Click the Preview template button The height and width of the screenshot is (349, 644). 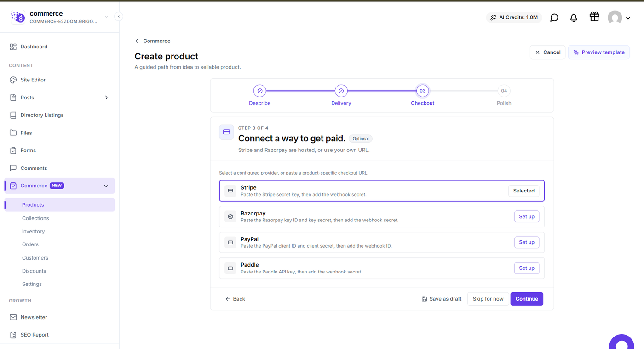coord(598,52)
